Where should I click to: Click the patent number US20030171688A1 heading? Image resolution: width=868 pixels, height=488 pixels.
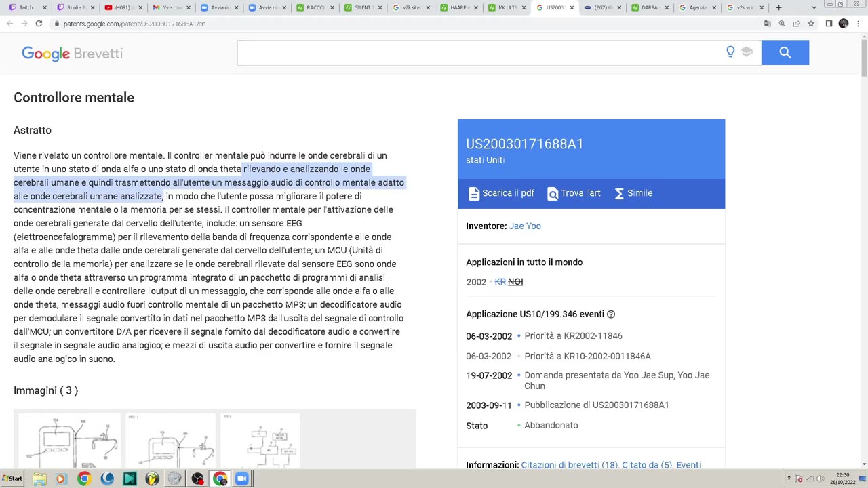pyautogui.click(x=524, y=144)
